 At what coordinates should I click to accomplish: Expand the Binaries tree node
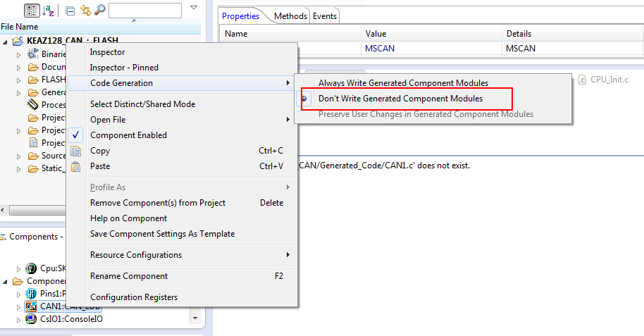(x=19, y=54)
